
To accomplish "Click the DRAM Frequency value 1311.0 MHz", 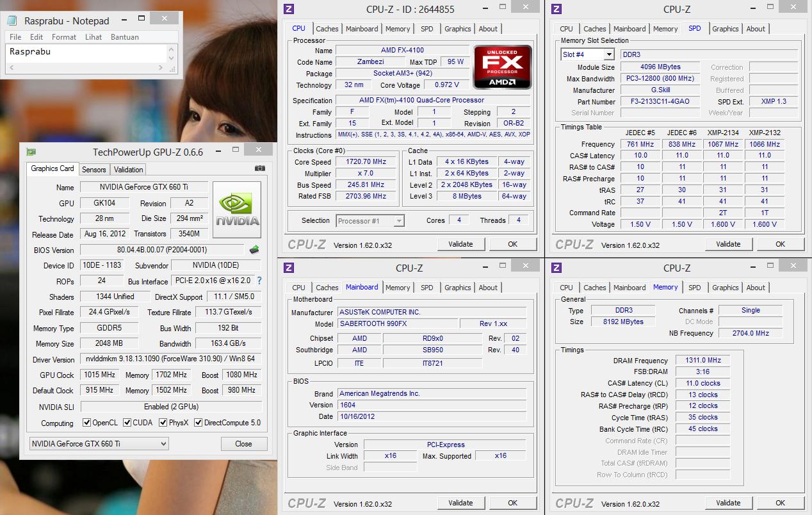I will (x=703, y=360).
